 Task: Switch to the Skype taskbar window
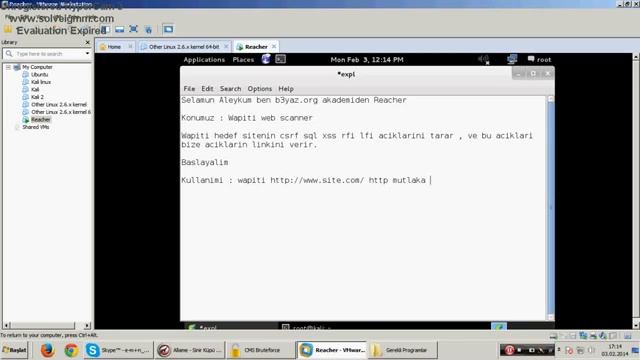point(118,350)
